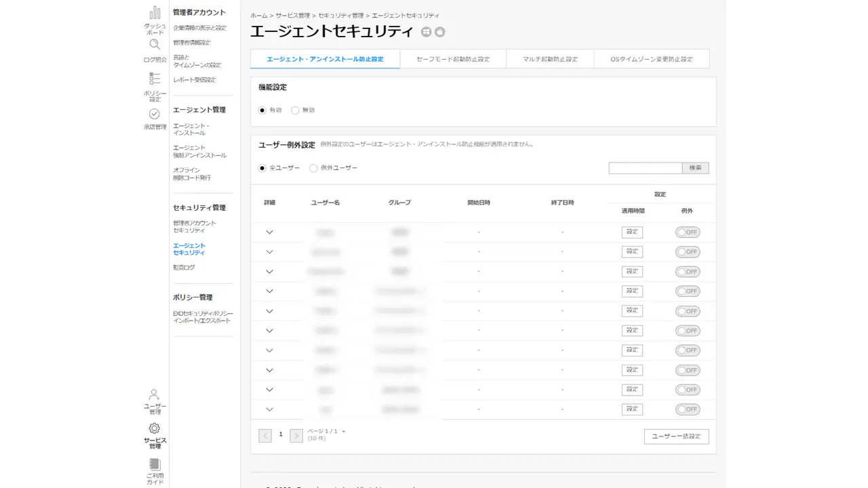
Task: Switch to セーフモード起動防止設定 tab
Action: (x=453, y=59)
